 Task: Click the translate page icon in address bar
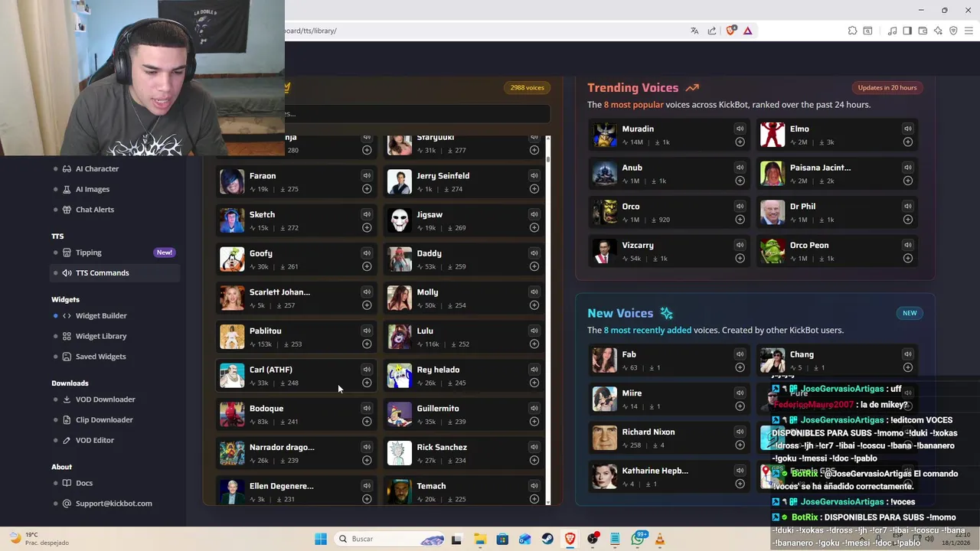coord(694,31)
